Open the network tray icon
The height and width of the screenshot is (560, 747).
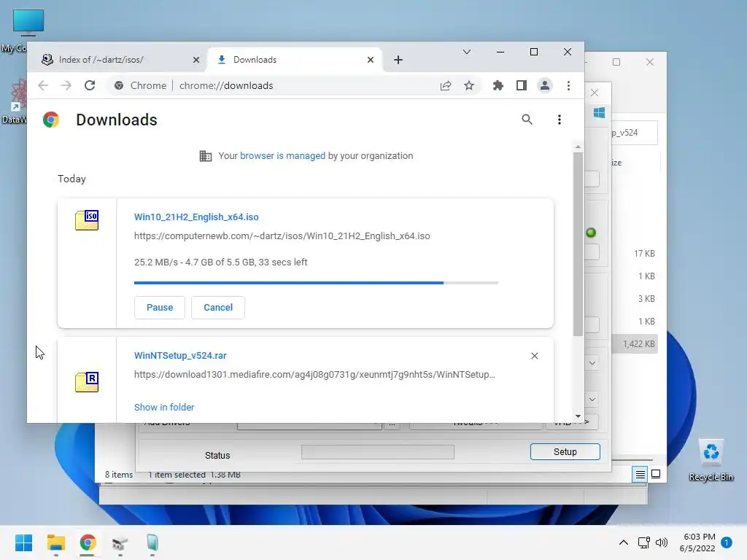coord(644,542)
